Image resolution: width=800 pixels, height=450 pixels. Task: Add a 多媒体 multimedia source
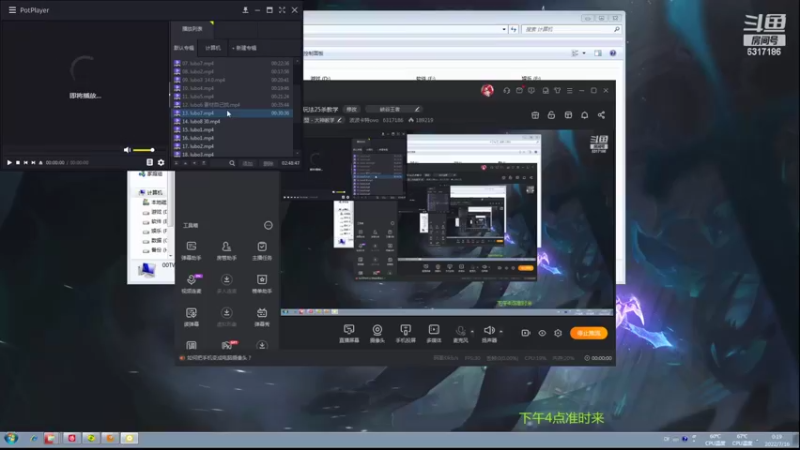(434, 334)
